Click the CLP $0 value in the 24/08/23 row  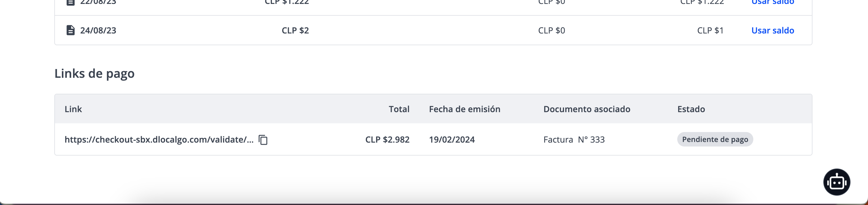pos(552,30)
